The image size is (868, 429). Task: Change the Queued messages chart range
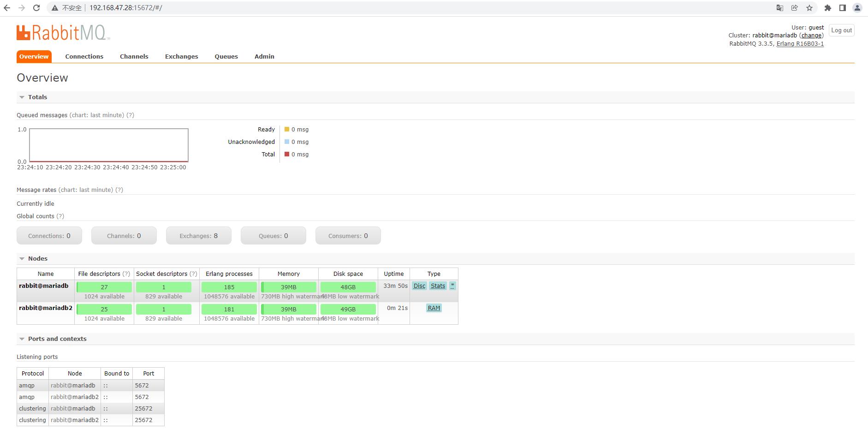pyautogui.click(x=97, y=115)
